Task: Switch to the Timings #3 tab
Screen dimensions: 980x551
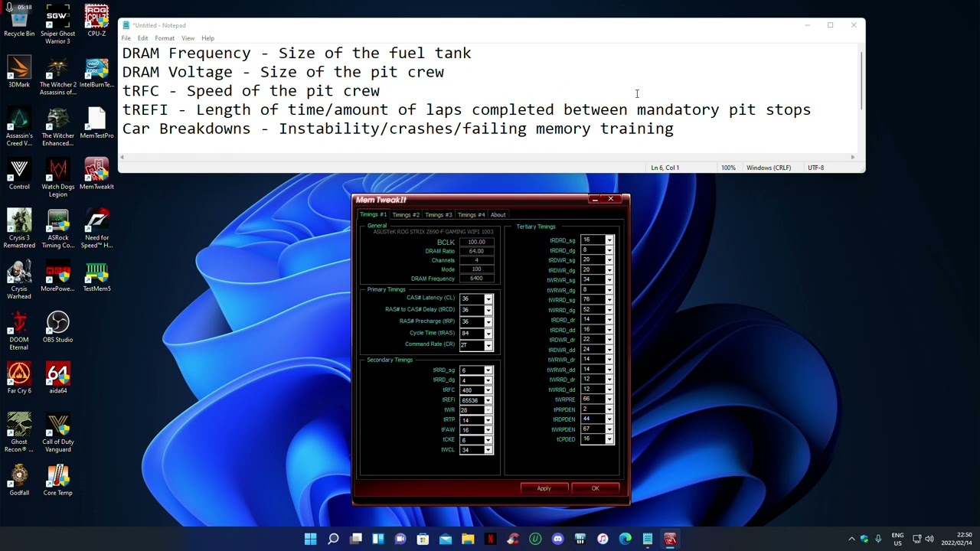Action: (x=439, y=215)
